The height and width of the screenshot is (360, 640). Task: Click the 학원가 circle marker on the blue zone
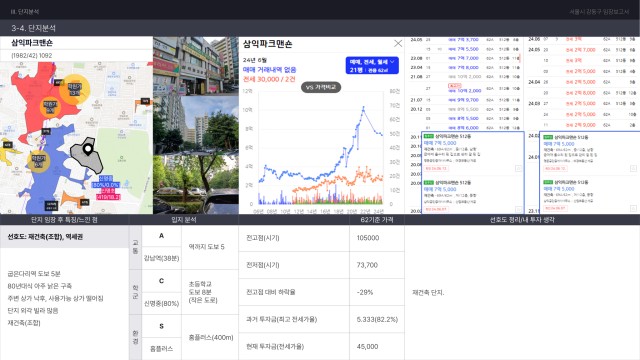click(38, 161)
